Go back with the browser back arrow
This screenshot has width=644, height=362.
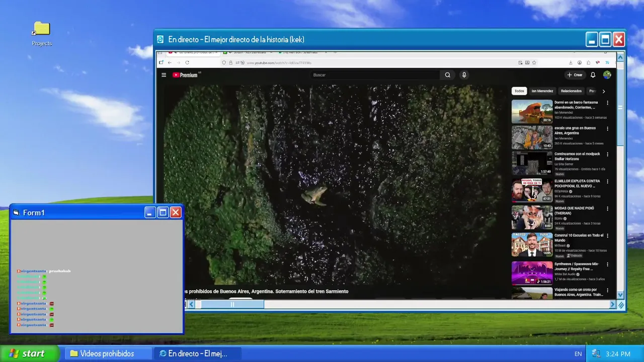170,62
